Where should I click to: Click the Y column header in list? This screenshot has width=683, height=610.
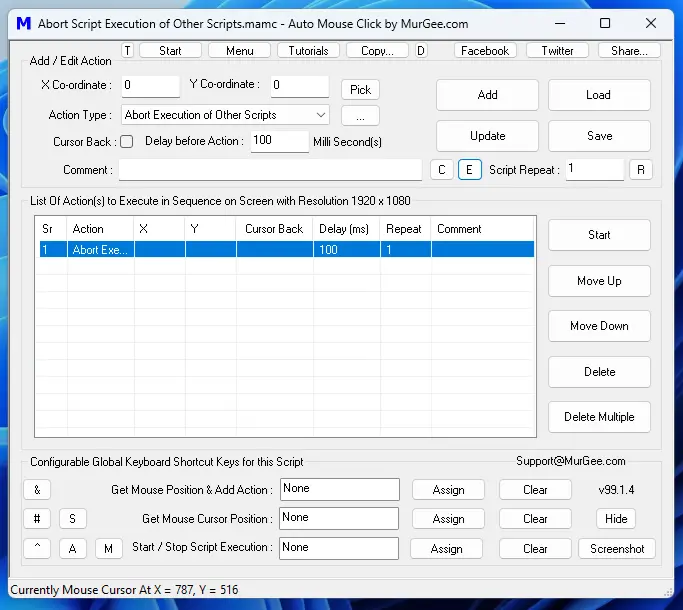click(x=211, y=229)
